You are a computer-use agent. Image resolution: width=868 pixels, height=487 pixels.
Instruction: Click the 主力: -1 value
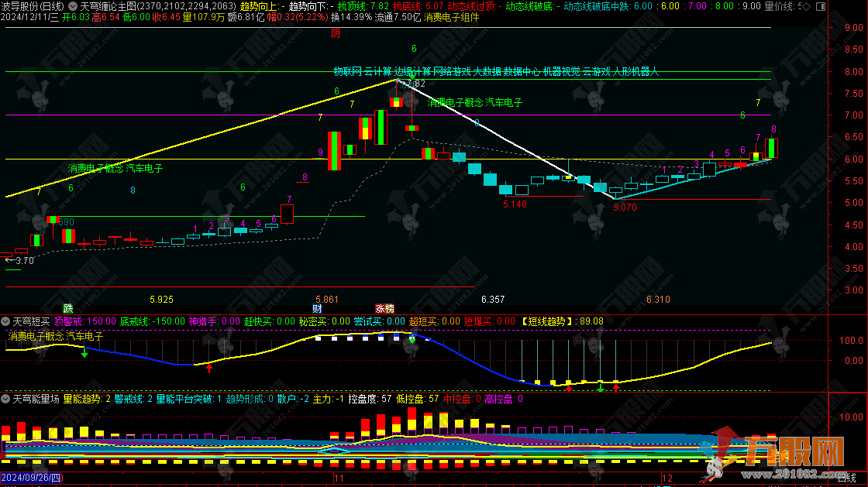(x=329, y=399)
